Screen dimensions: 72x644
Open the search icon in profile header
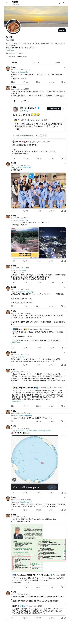(64, 3)
